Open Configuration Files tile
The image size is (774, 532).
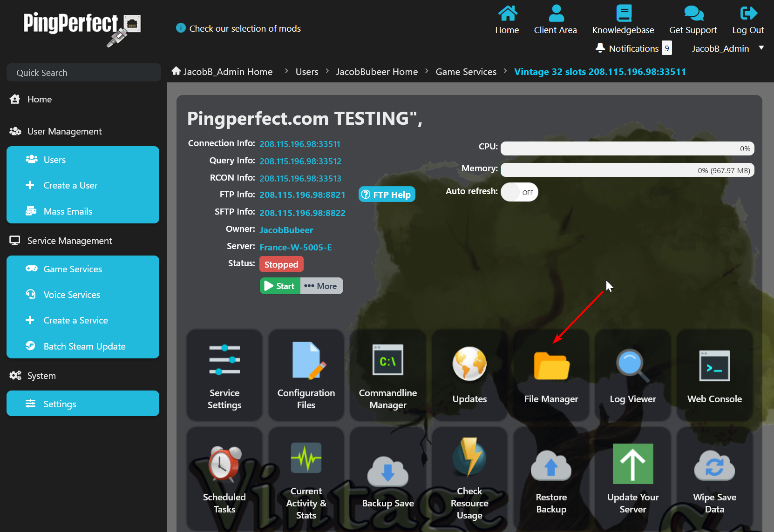pyautogui.click(x=306, y=375)
